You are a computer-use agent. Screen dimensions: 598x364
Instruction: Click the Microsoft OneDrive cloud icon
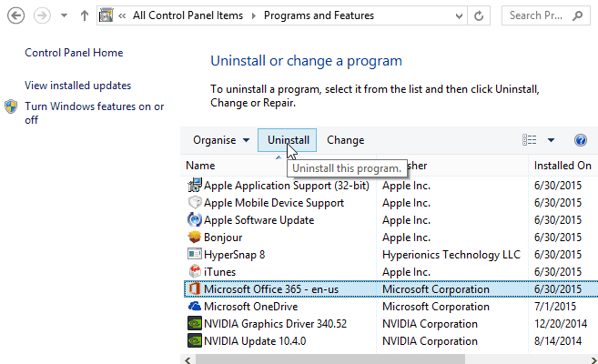pos(194,306)
